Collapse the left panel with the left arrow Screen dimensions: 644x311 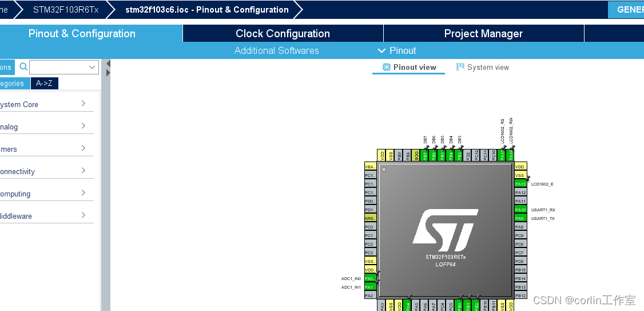pyautogui.click(x=109, y=64)
